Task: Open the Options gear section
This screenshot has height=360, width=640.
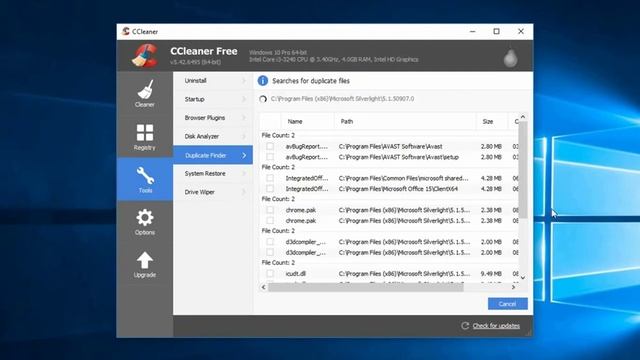Action: [145, 222]
